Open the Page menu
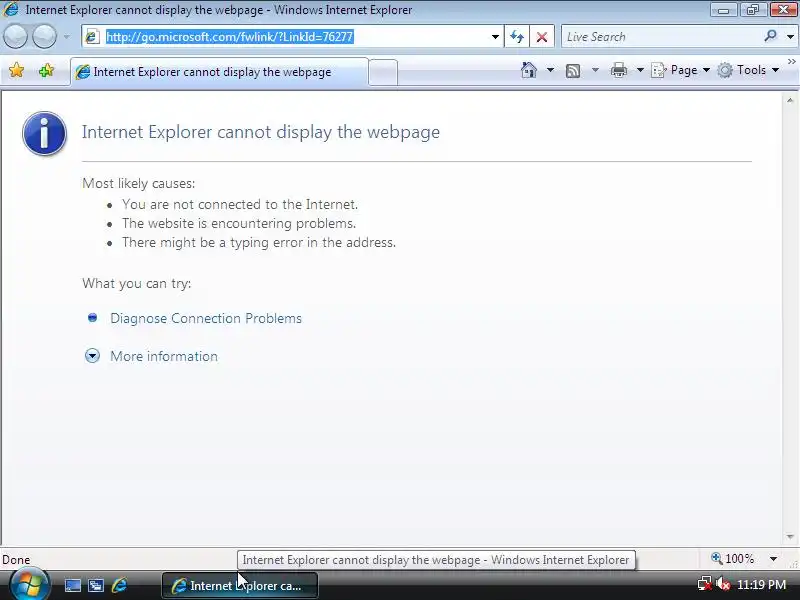800x600 pixels. [x=681, y=70]
